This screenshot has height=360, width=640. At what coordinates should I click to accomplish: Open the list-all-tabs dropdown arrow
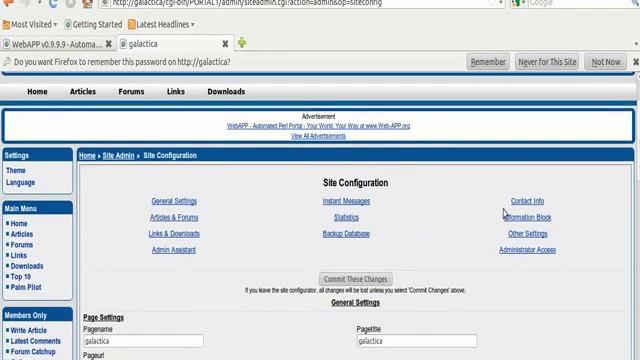(636, 44)
